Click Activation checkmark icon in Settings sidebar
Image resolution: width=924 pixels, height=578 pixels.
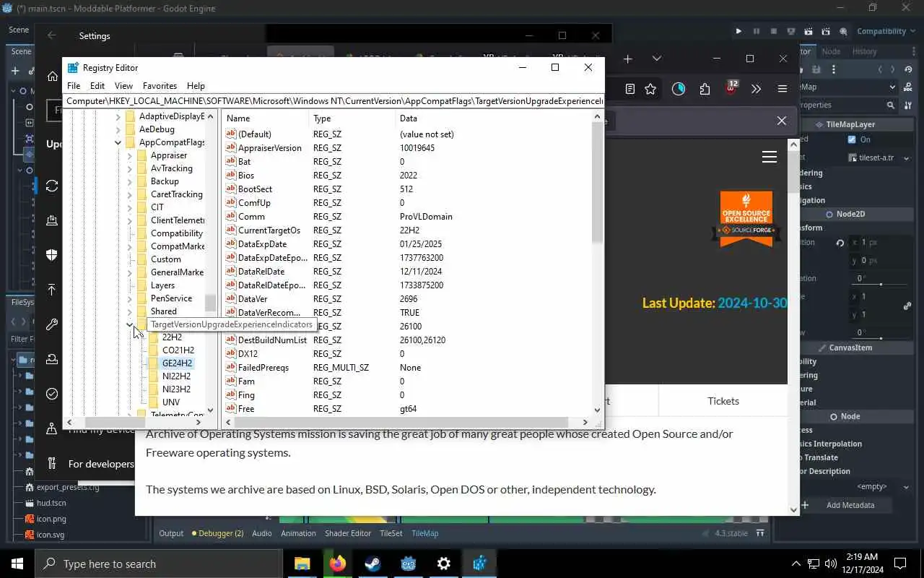[52, 394]
